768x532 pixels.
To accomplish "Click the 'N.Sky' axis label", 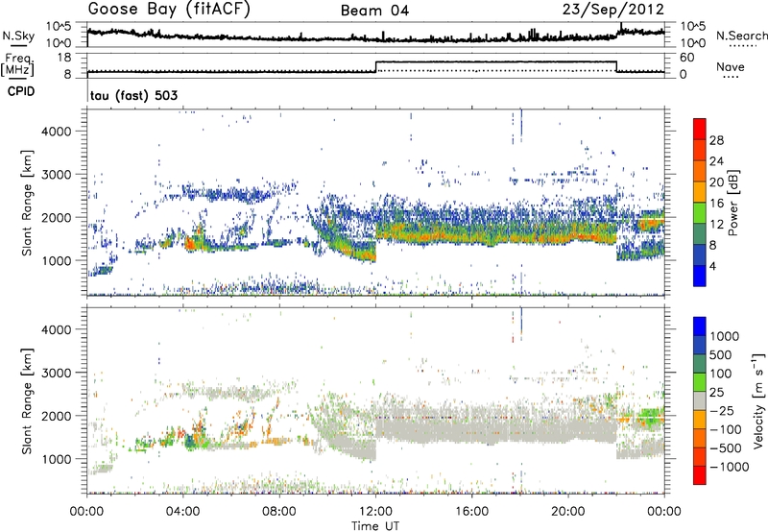I will click(x=18, y=36).
